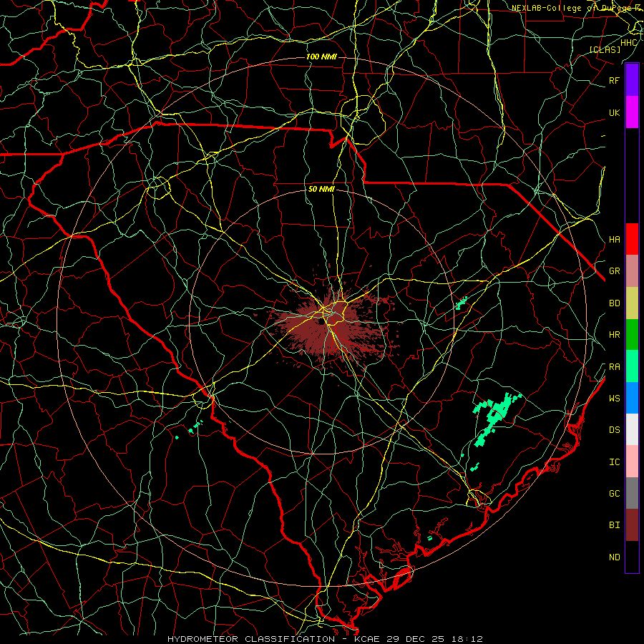Click the 100 NMI range ring label
Viewport: 644px width, 644px height.
coord(321,57)
